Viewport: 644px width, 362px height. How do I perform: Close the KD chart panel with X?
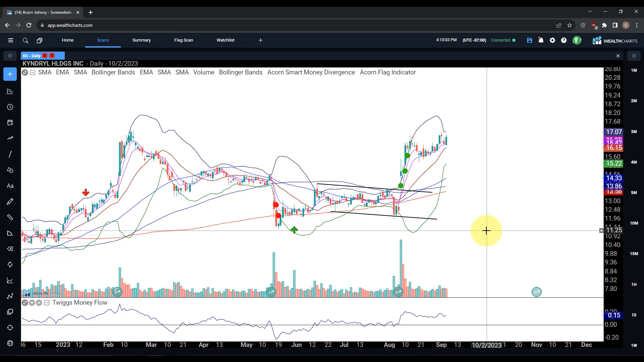618,56
